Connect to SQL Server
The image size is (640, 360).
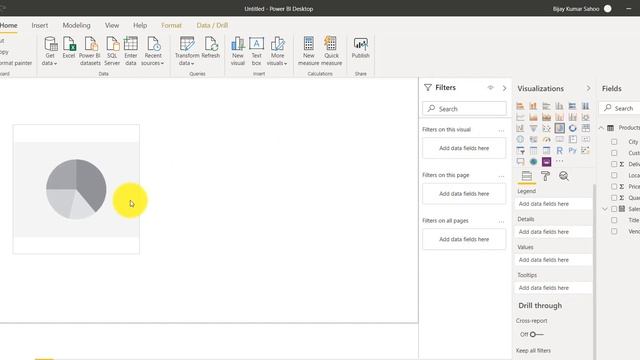point(112,51)
